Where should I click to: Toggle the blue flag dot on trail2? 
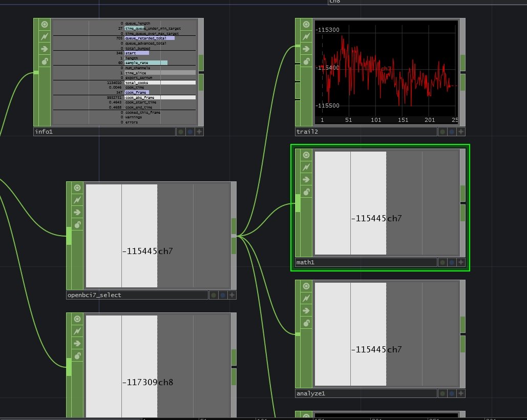click(x=450, y=132)
